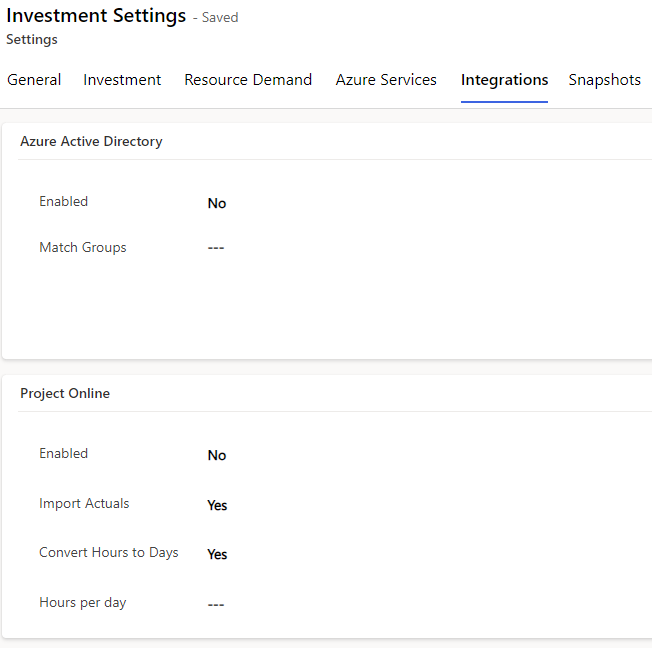Click the Project Online section header
The image size is (652, 648).
65,393
